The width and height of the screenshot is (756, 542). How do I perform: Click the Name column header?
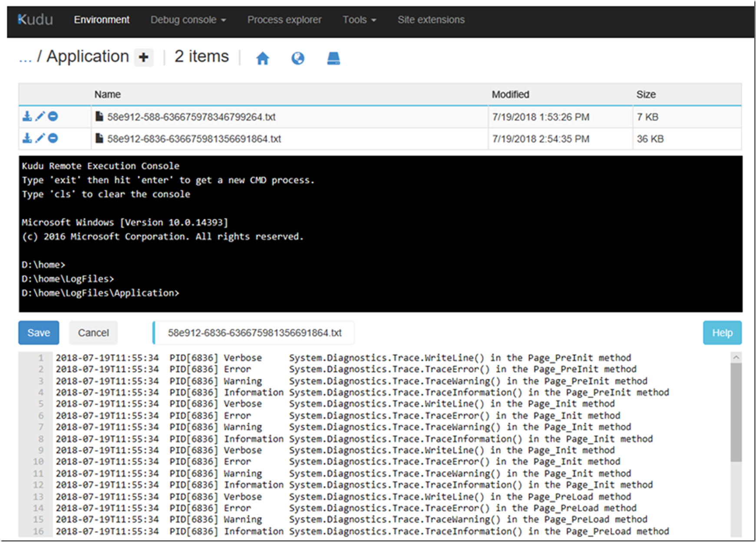pos(108,94)
